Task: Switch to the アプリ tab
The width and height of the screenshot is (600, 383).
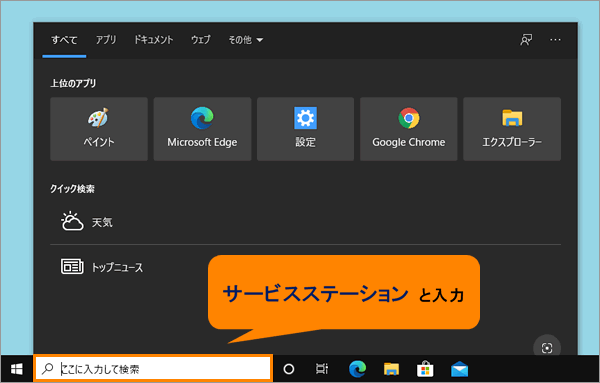Action: [106, 40]
